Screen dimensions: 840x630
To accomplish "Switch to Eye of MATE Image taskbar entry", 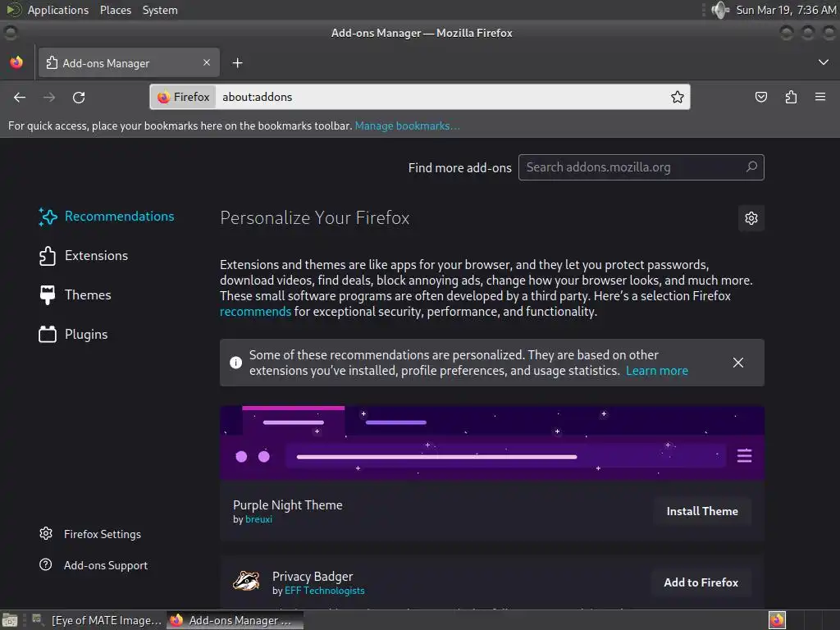I will [97, 620].
